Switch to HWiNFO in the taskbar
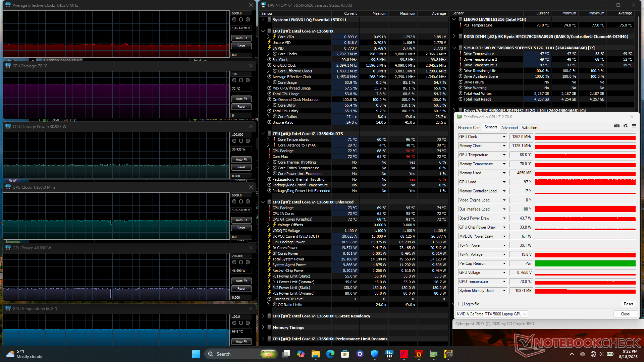Viewport: 644px width, 362px height. (x=389, y=354)
